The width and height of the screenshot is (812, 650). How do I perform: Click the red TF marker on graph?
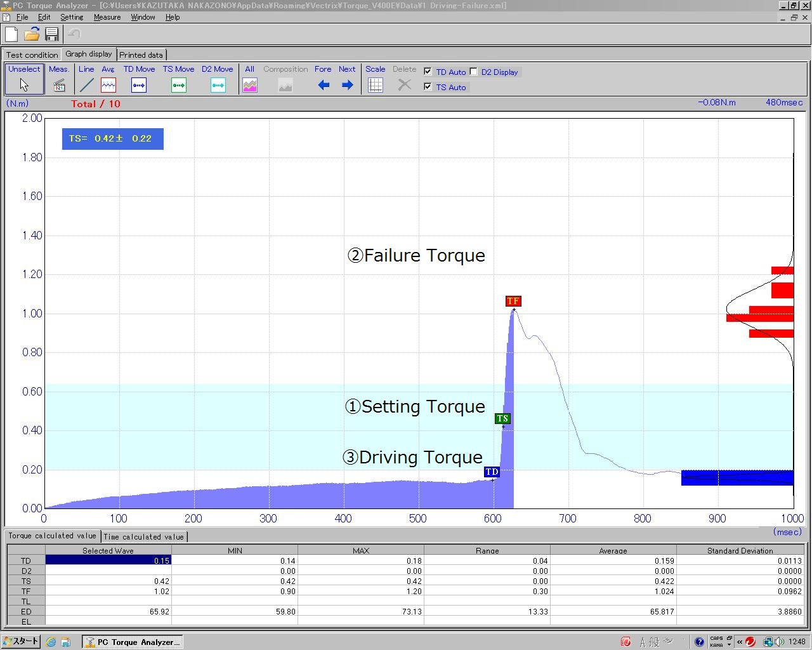[x=513, y=302]
